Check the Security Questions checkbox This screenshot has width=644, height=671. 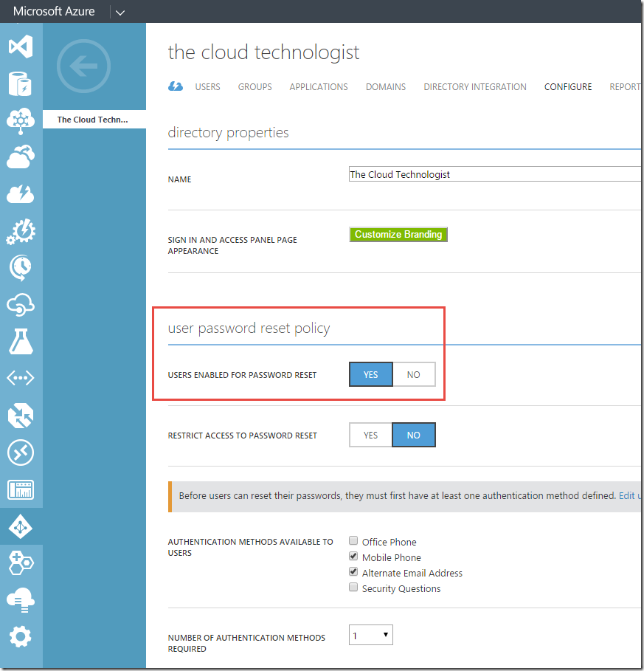(353, 587)
